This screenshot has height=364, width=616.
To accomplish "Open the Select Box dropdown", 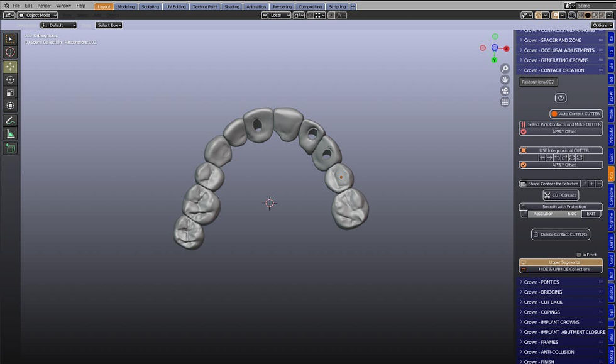I will coord(109,25).
